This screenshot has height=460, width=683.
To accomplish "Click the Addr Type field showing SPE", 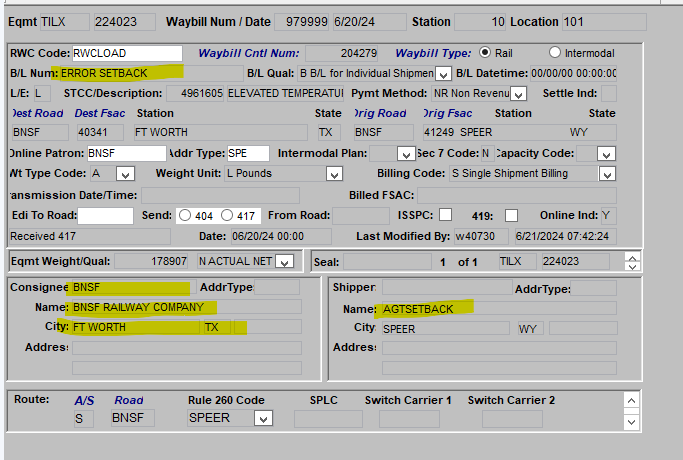I will click(x=248, y=153).
